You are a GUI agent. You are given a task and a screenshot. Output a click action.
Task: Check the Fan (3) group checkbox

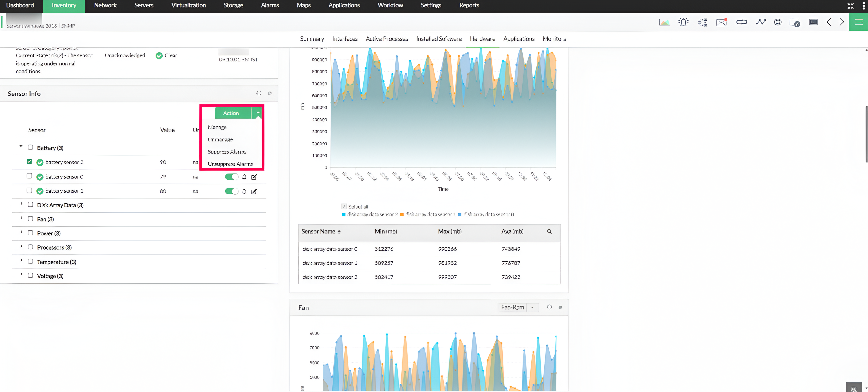tap(30, 219)
